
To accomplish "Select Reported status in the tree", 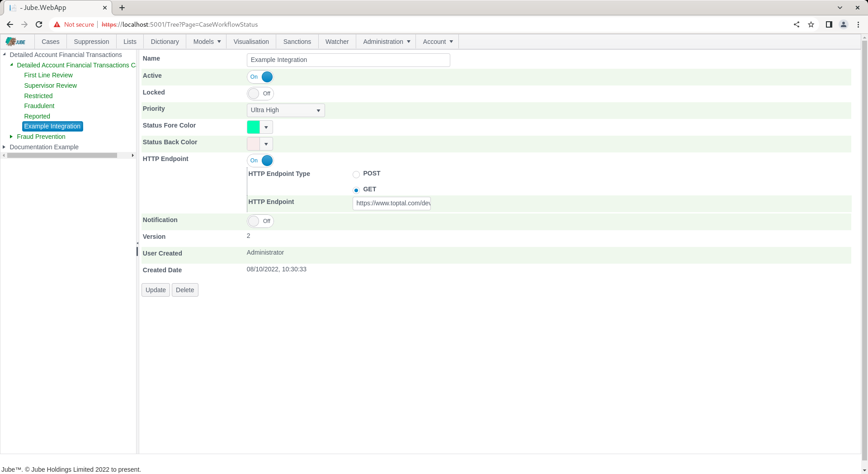I will click(x=37, y=116).
